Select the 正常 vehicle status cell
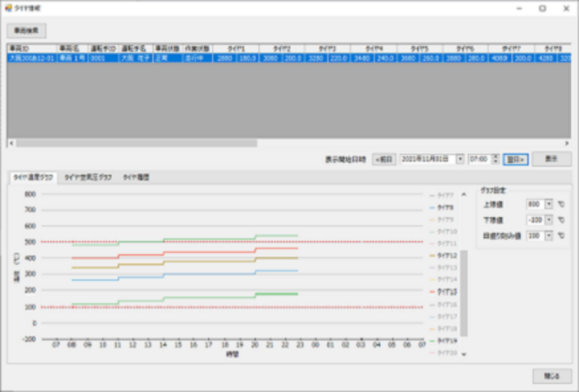Image resolution: width=579 pixels, height=392 pixels. pyautogui.click(x=168, y=58)
